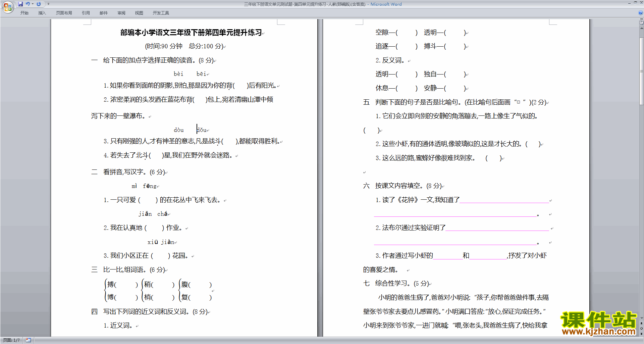The image size is (644, 344).
Task: Open the 邮件 ribbon tab
Action: [104, 13]
